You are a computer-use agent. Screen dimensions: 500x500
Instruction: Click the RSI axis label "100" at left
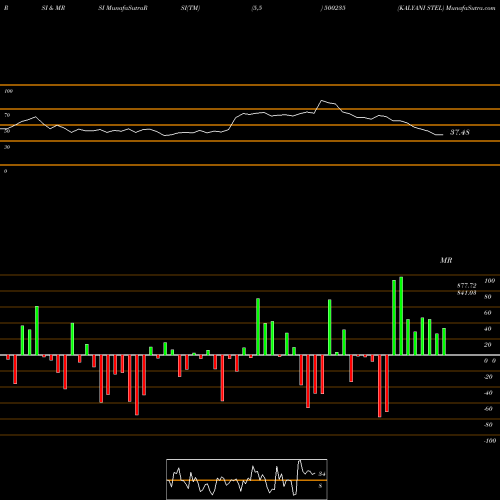[8, 91]
